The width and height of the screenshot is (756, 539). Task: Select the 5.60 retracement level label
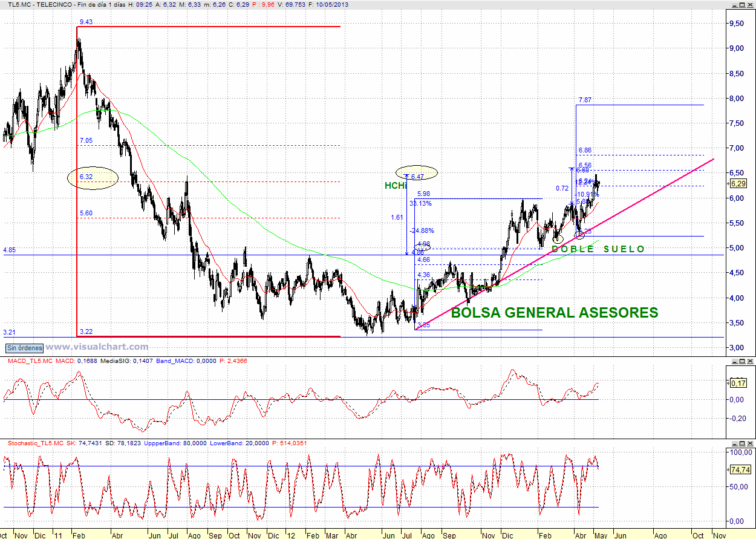(x=86, y=213)
